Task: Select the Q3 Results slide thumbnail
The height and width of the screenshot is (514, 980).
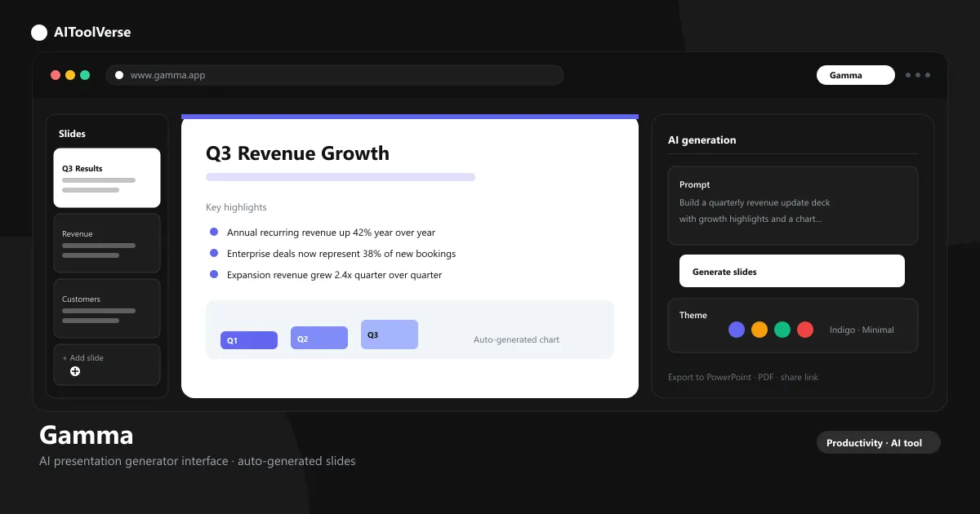Action: (107, 178)
